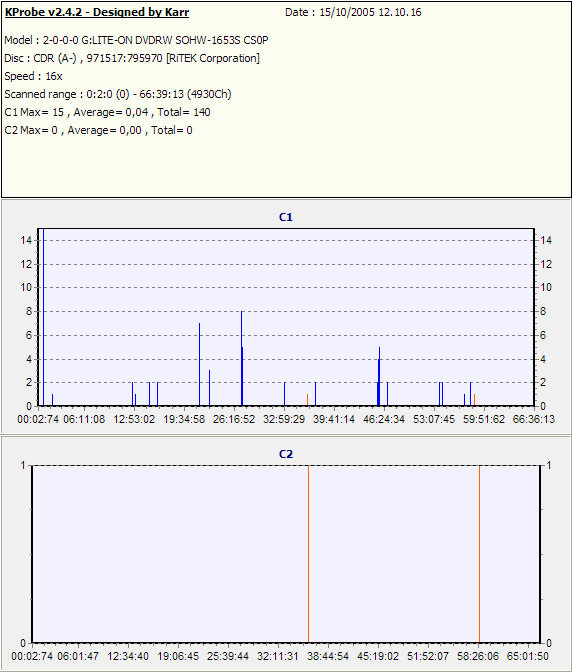This screenshot has height=672, width=572.
Task: Select the Speed 16x line
Action: tap(33, 76)
